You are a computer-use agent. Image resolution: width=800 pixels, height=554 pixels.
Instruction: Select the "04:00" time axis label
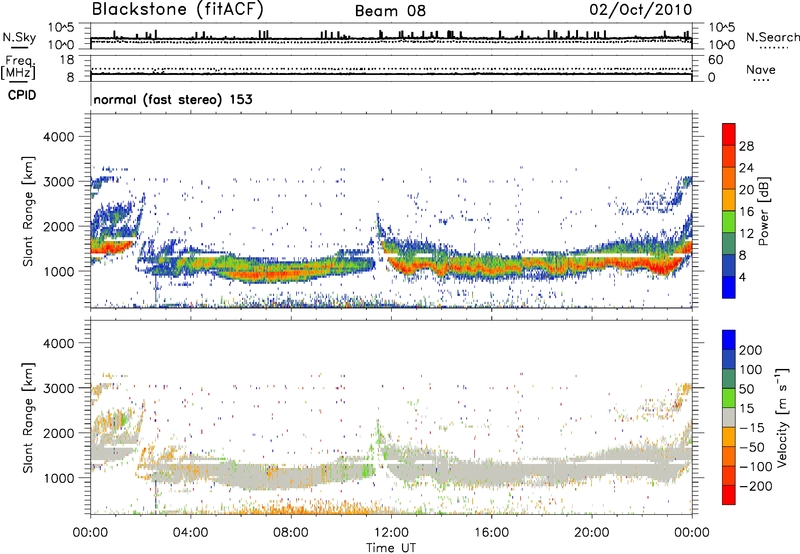click(190, 533)
